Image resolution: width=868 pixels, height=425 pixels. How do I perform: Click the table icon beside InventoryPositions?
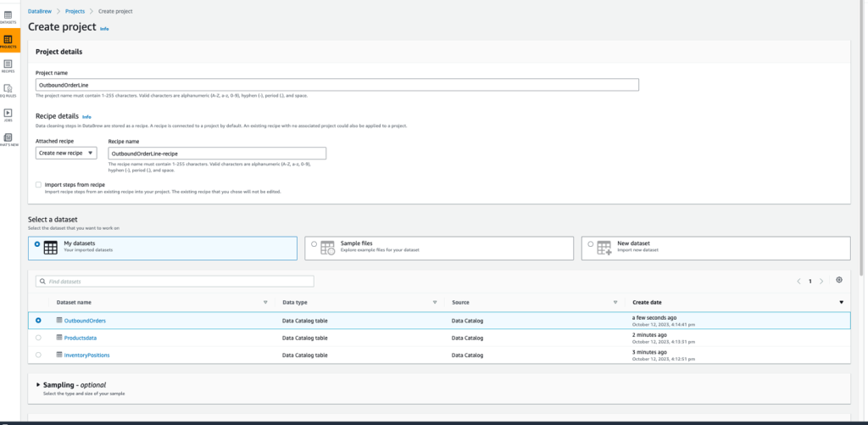tap(59, 355)
